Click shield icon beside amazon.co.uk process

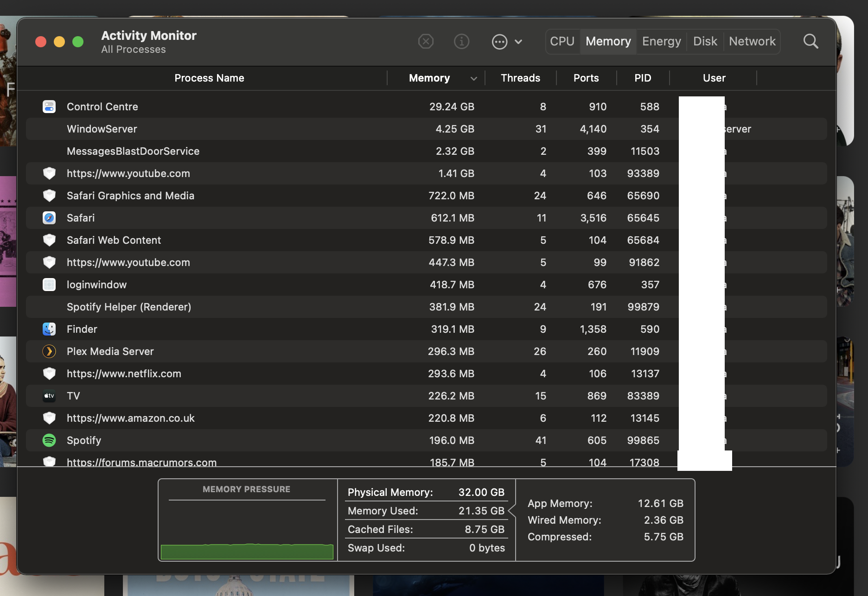click(49, 418)
